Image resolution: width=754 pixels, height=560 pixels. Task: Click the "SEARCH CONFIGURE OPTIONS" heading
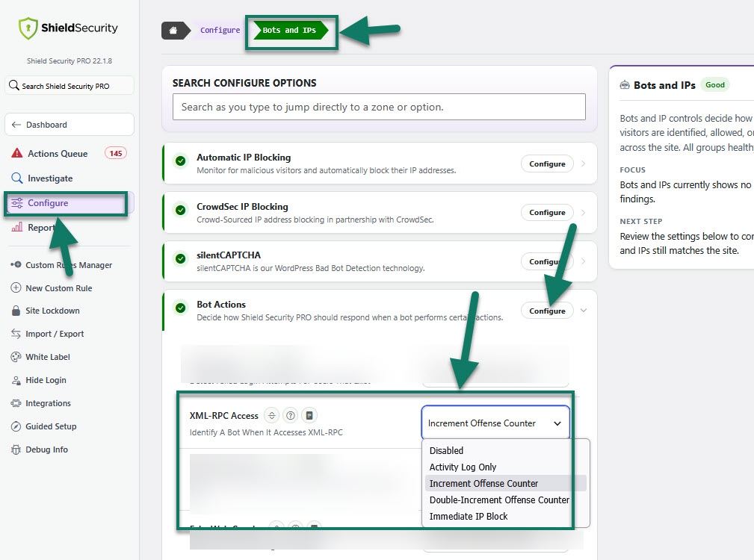click(244, 83)
